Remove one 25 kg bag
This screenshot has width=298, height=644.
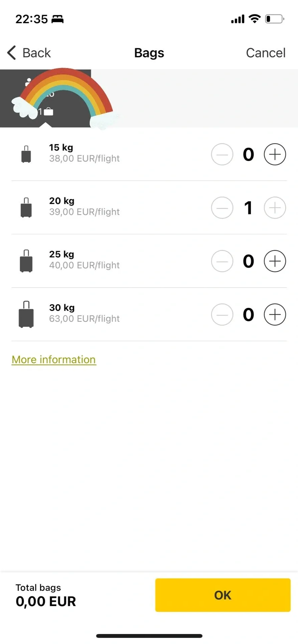click(222, 261)
